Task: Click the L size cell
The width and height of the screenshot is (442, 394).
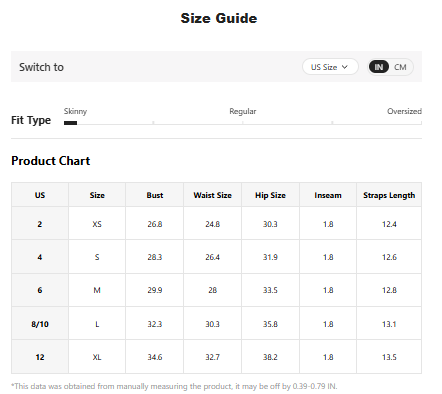Action: coord(97,324)
